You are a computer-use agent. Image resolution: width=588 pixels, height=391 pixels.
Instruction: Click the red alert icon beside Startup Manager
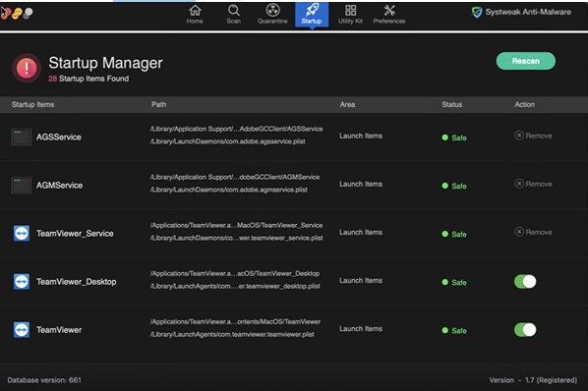click(x=27, y=68)
